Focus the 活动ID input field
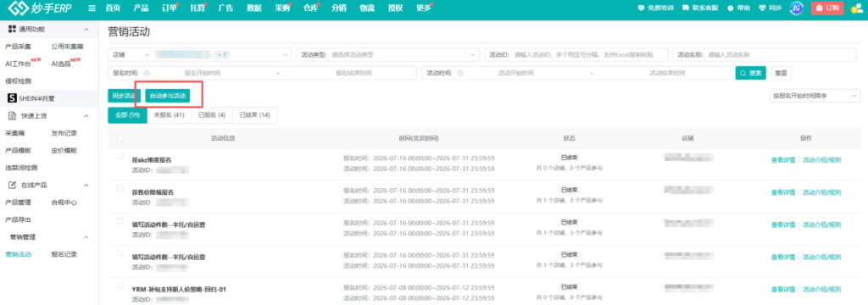 coord(576,55)
